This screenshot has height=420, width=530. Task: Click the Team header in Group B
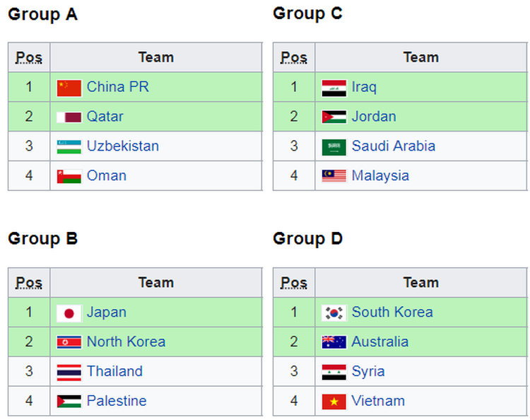click(155, 283)
